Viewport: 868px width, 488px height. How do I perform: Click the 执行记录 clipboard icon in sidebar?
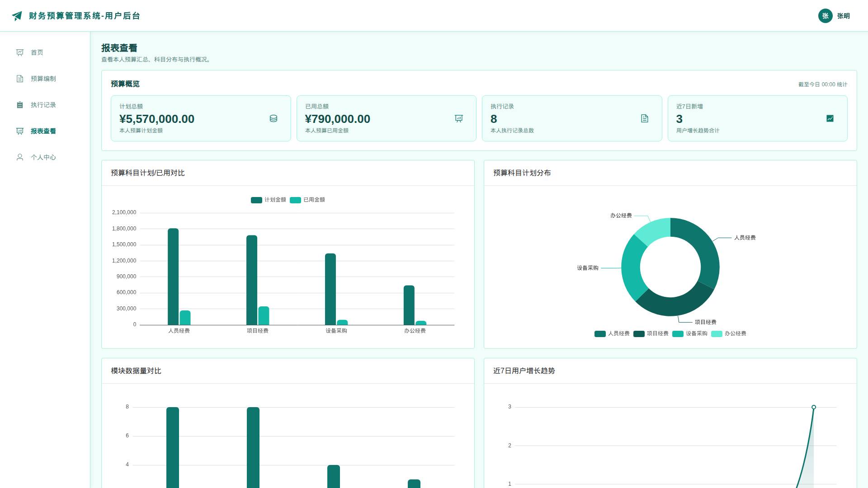[20, 105]
